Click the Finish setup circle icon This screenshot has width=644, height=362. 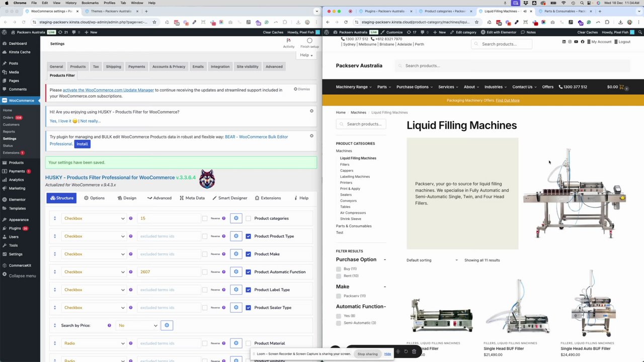point(309,40)
